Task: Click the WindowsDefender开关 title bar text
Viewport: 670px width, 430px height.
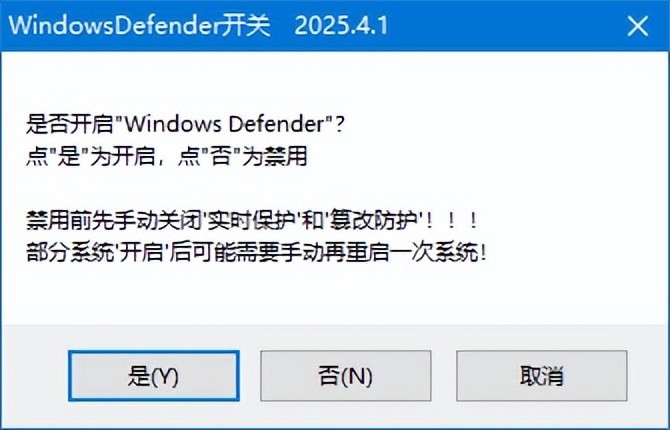Action: 139,26
